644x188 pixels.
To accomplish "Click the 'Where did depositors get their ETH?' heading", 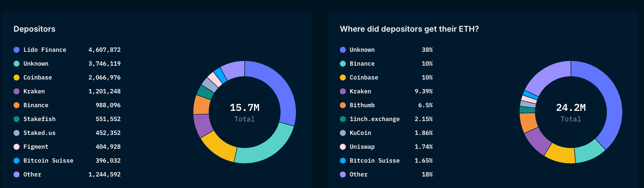I will 409,29.
